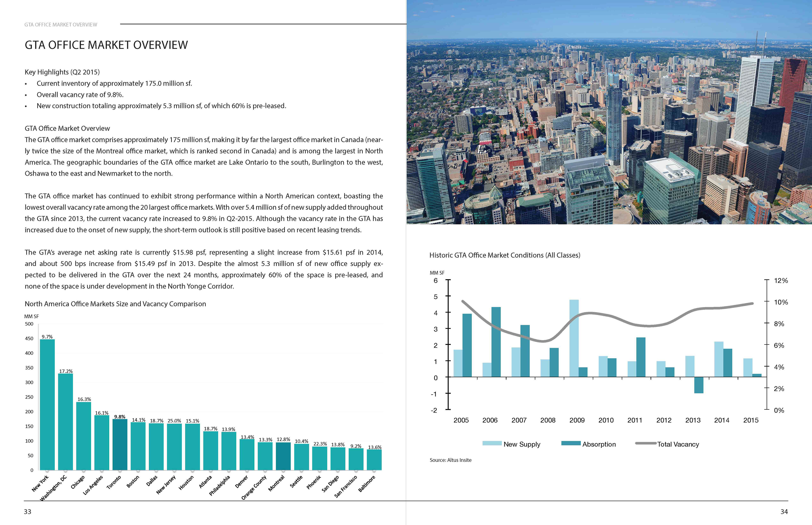Click page number 34
The image size is (812, 525).
[x=784, y=512]
